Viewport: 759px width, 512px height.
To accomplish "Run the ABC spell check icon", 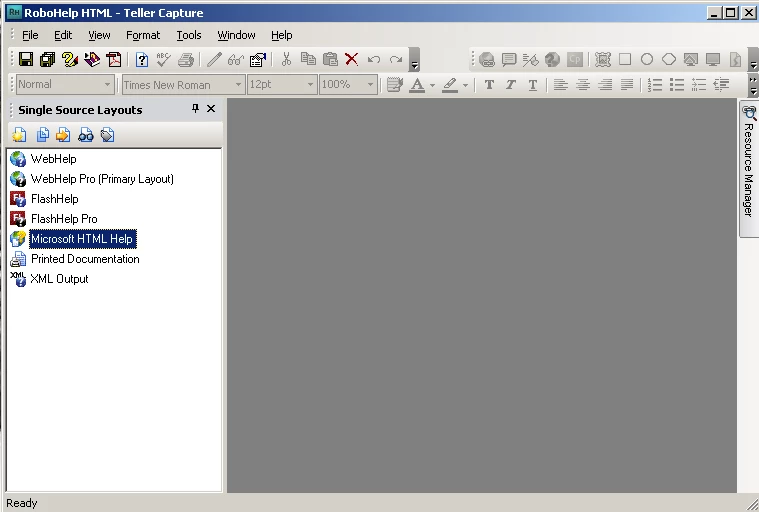I will 164,60.
